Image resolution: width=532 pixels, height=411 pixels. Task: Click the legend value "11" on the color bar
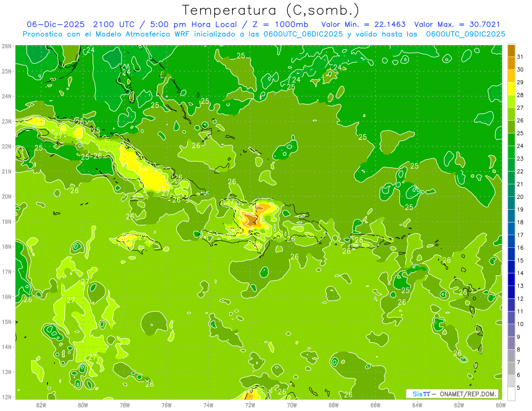pos(520,311)
